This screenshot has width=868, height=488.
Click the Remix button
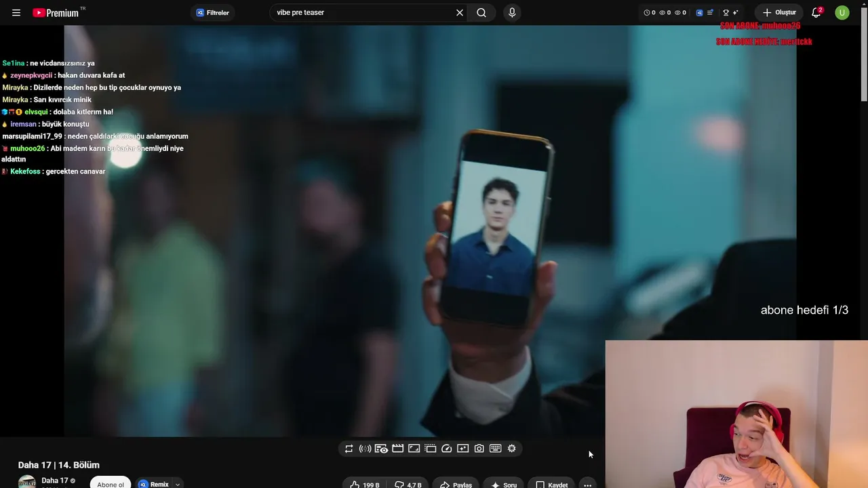pyautogui.click(x=154, y=484)
